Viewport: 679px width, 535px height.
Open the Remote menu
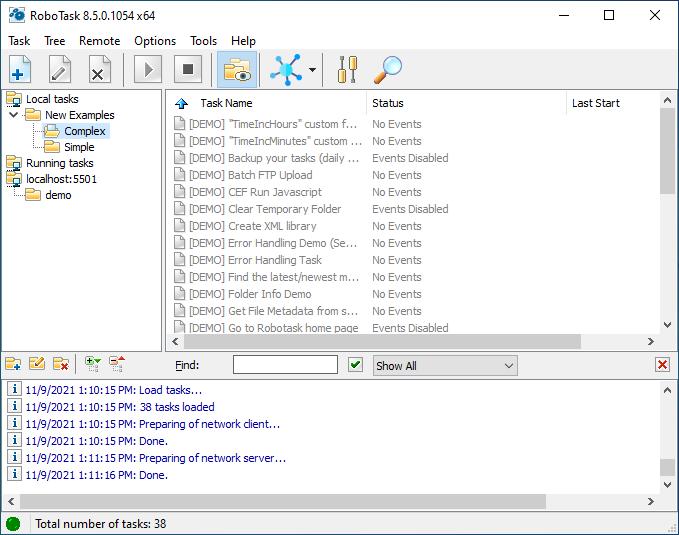click(x=100, y=41)
